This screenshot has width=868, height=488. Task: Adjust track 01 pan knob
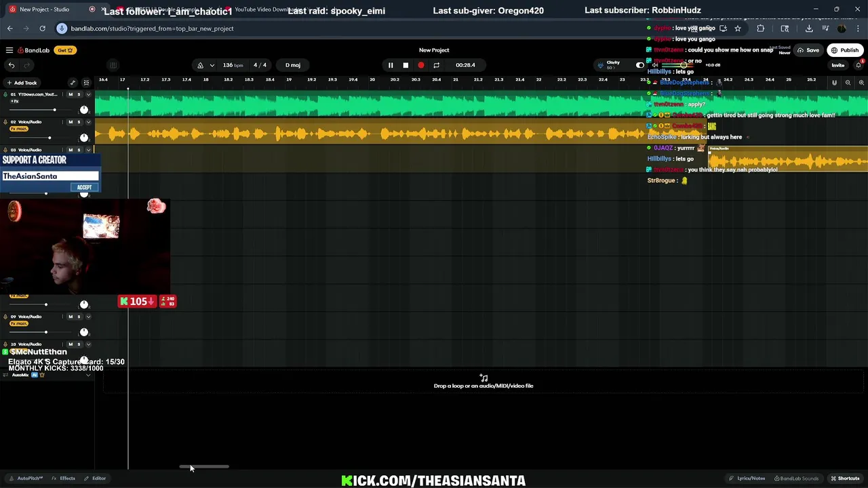[x=84, y=110]
